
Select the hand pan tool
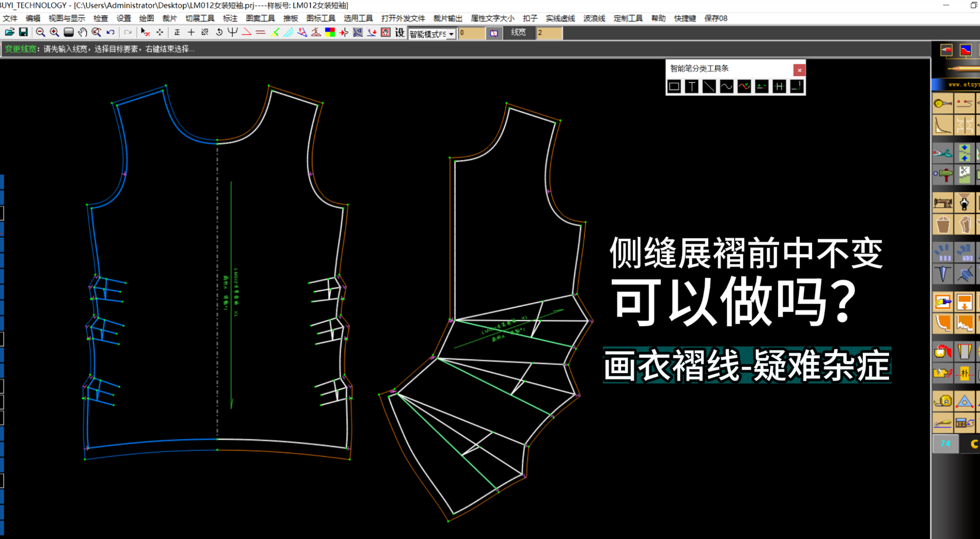82,32
